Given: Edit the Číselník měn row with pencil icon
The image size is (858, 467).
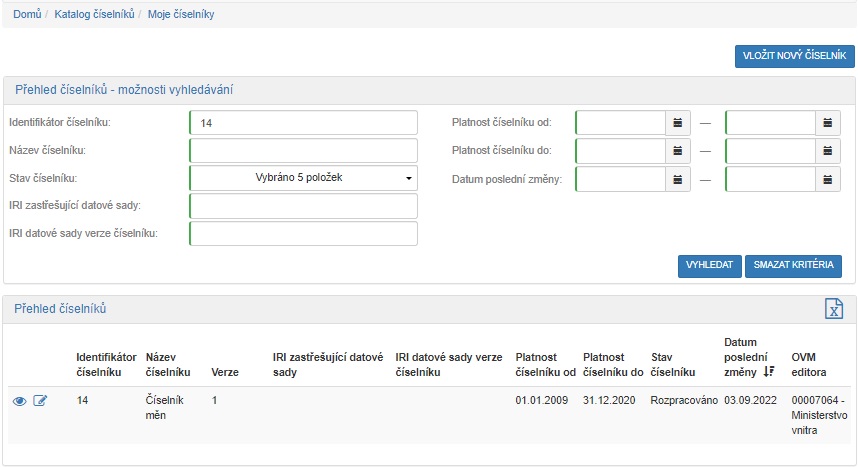Looking at the screenshot, I should (x=40, y=401).
